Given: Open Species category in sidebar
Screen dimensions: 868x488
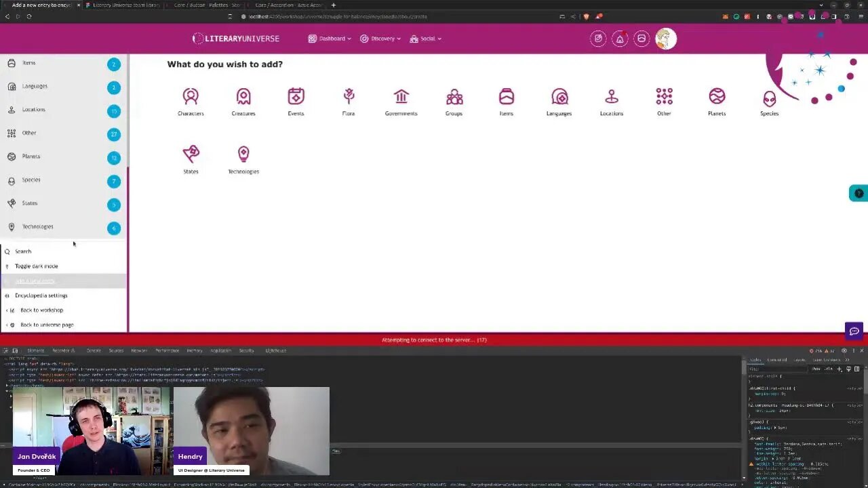Looking at the screenshot, I should [x=62, y=180].
